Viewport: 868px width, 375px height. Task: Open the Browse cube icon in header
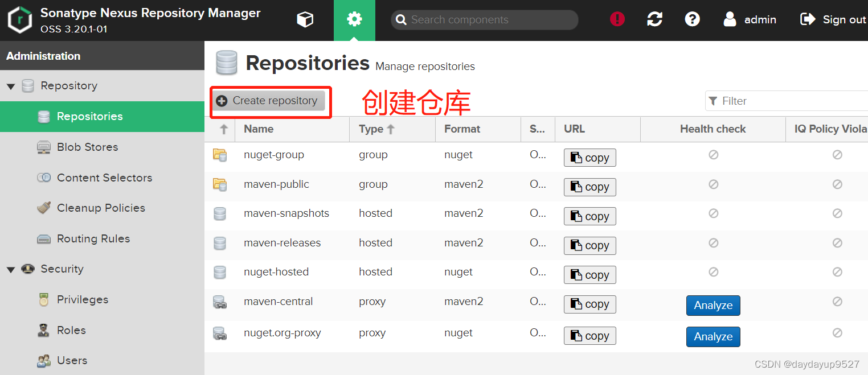click(305, 20)
